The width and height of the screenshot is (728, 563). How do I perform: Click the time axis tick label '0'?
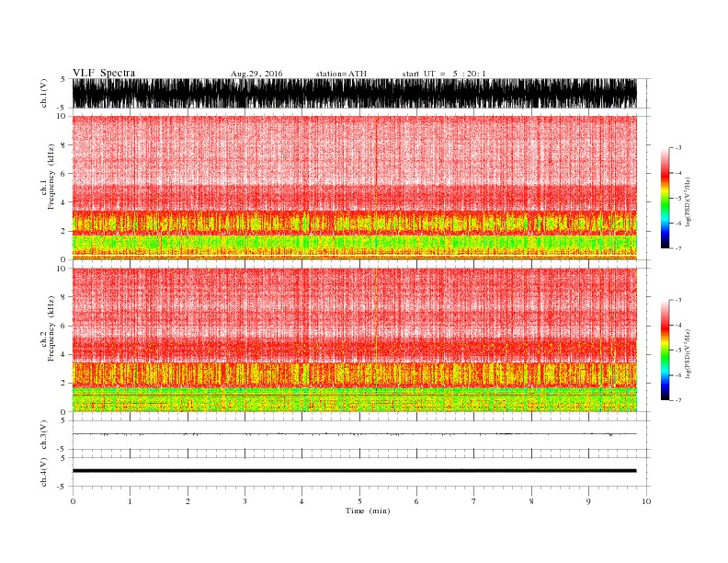[73, 501]
